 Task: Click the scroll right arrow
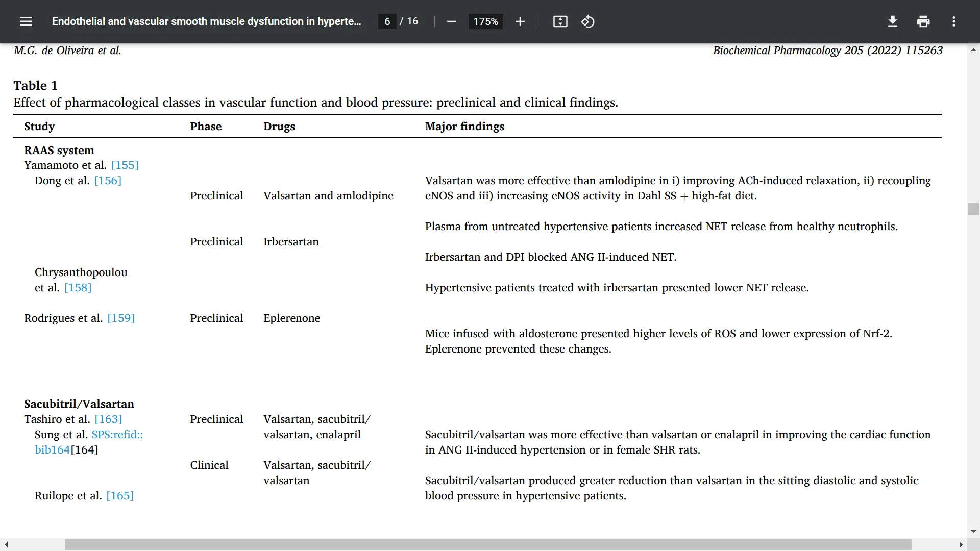961,545
